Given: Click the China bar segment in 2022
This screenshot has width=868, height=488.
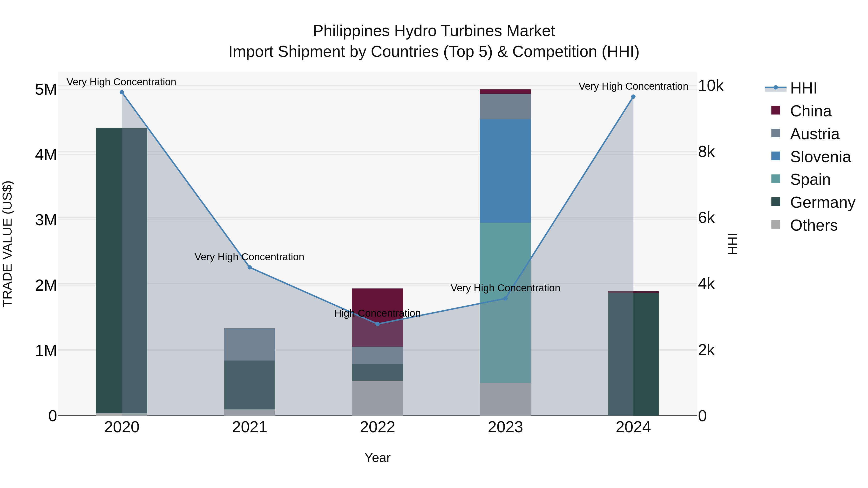Looking at the screenshot, I should [377, 318].
